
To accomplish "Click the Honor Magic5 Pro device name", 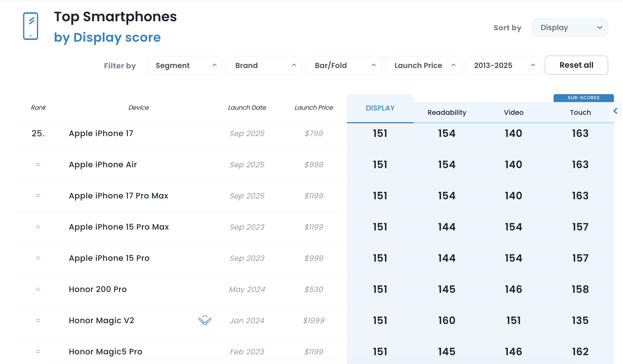I will coord(105,352).
